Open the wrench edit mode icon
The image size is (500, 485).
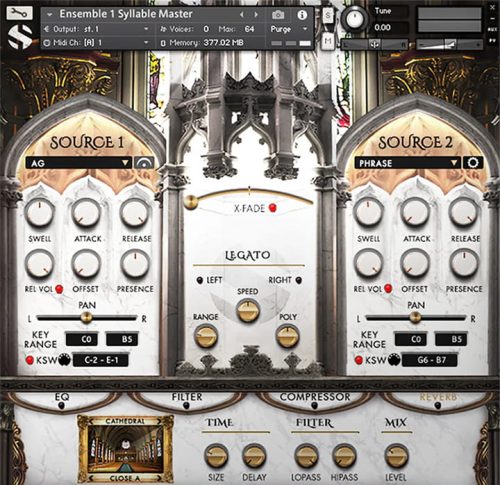tap(19, 13)
